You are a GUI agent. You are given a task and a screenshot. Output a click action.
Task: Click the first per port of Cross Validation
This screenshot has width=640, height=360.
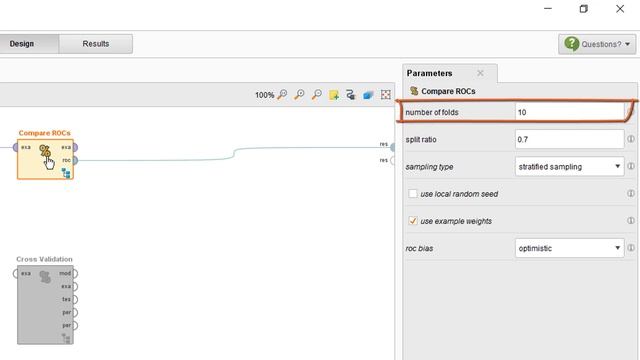(x=75, y=313)
